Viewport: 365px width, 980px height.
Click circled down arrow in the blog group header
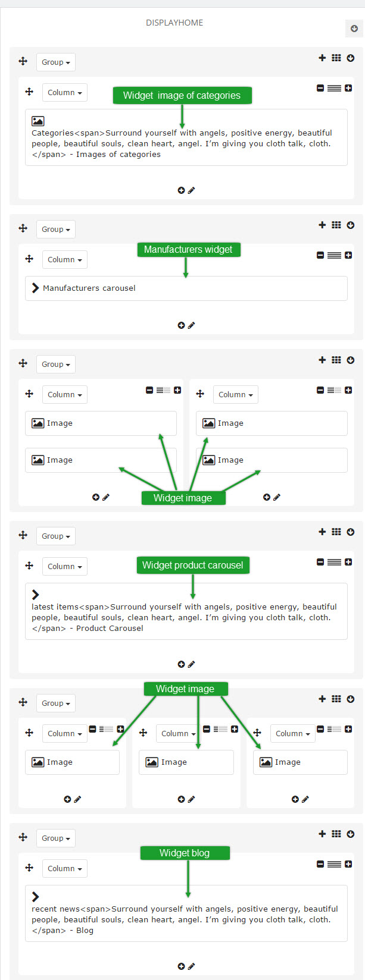pyautogui.click(x=351, y=834)
